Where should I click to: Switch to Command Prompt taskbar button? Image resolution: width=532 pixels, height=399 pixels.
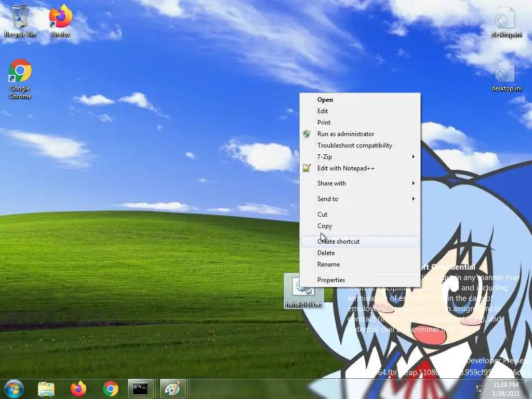pos(140,389)
